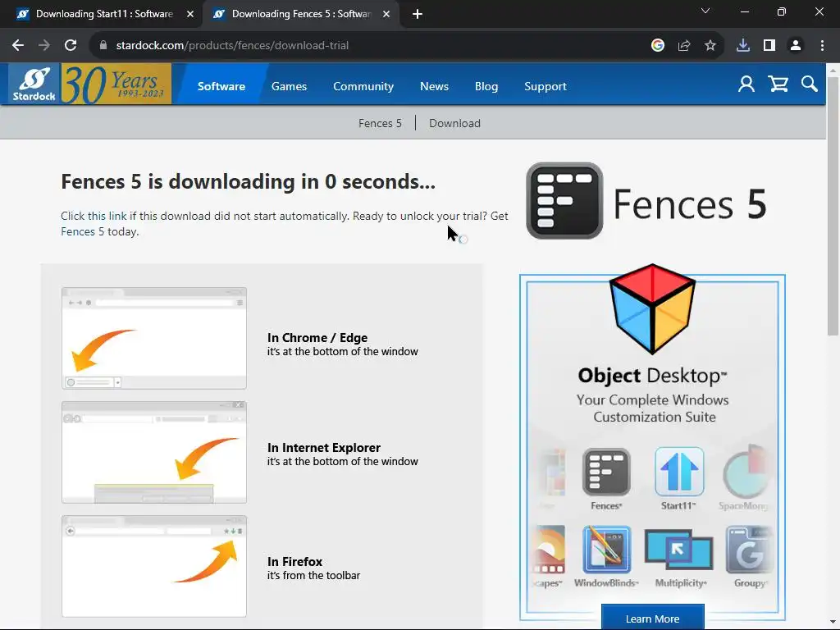Click the 30 Years anniversary banner
840x630 pixels.
pyautogui.click(x=116, y=84)
